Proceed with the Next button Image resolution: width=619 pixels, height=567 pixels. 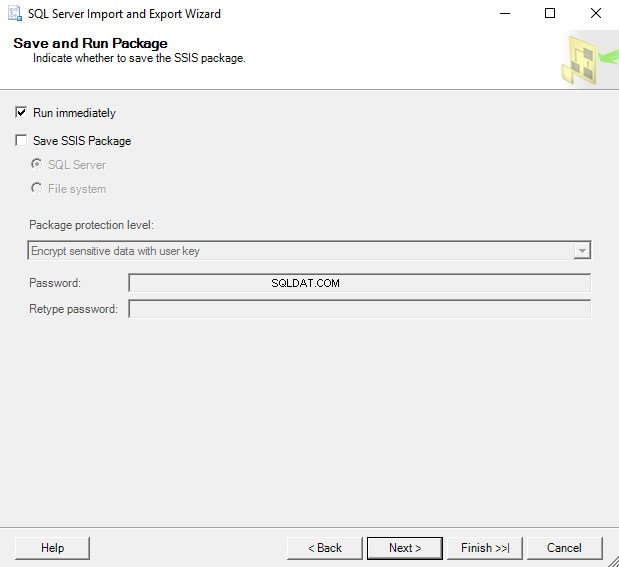click(x=405, y=548)
